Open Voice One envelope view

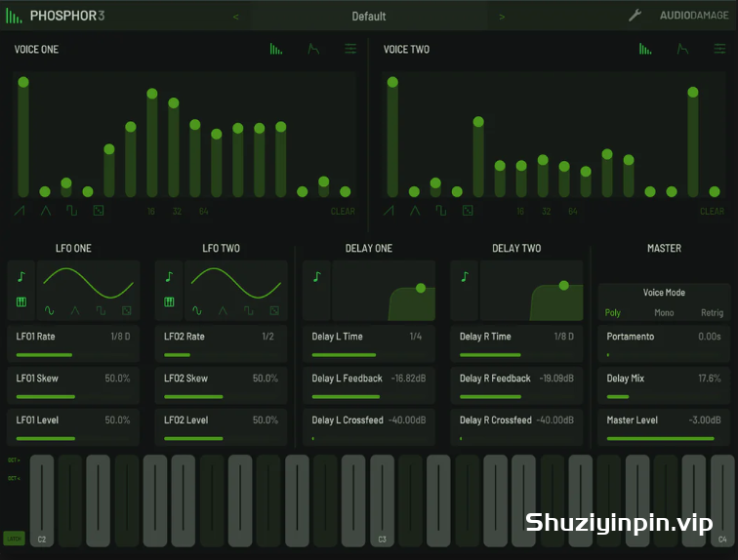313,49
